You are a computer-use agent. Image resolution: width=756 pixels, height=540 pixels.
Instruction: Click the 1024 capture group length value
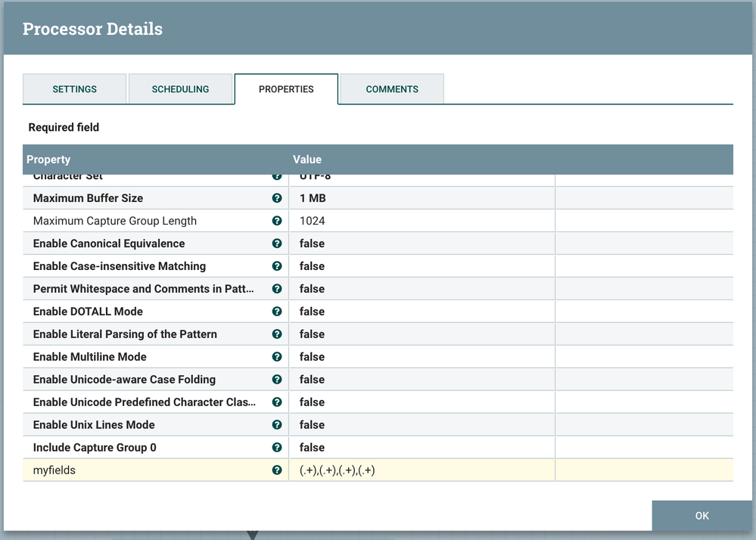pos(312,221)
